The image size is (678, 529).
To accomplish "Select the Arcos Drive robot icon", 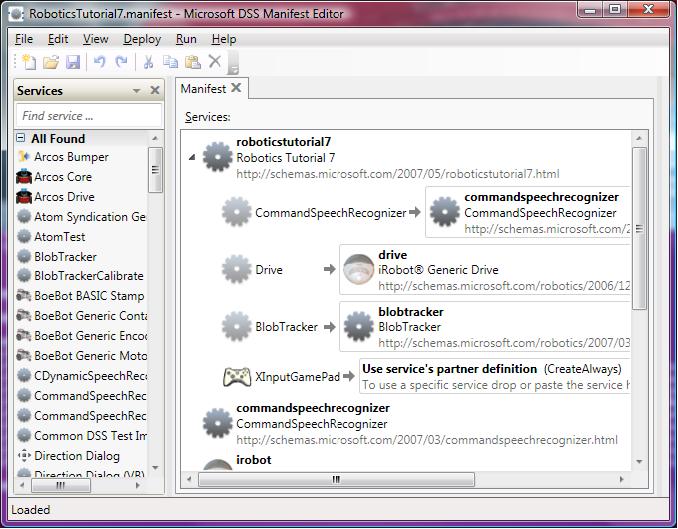I will pos(24,196).
